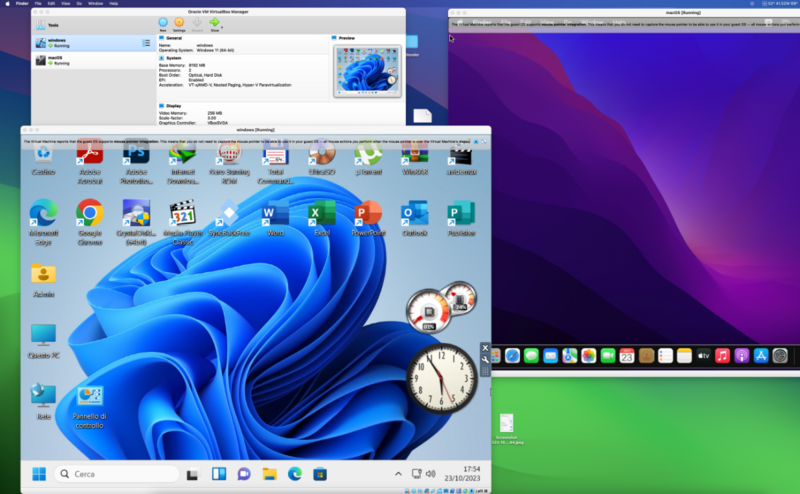Click the New button in VirtualBox toolbar

pos(163,23)
